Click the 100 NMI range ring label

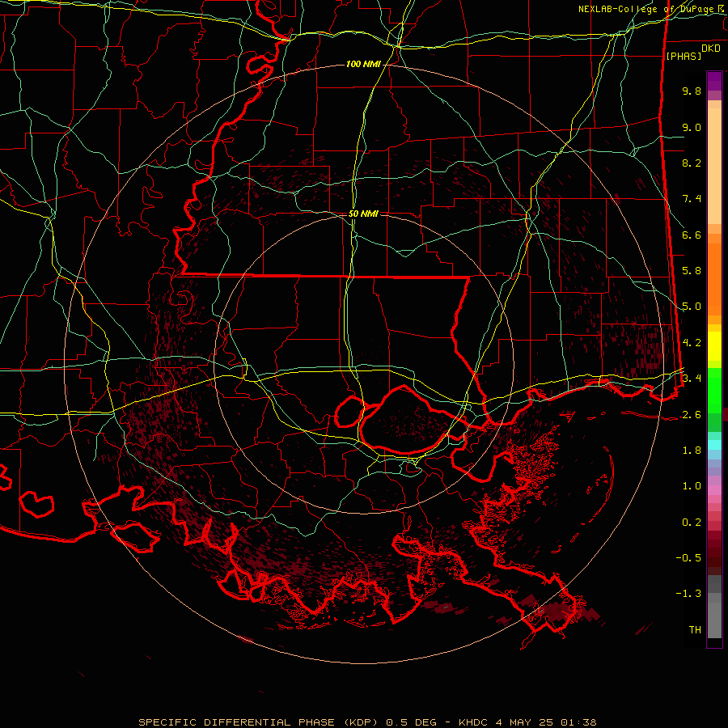[x=363, y=64]
